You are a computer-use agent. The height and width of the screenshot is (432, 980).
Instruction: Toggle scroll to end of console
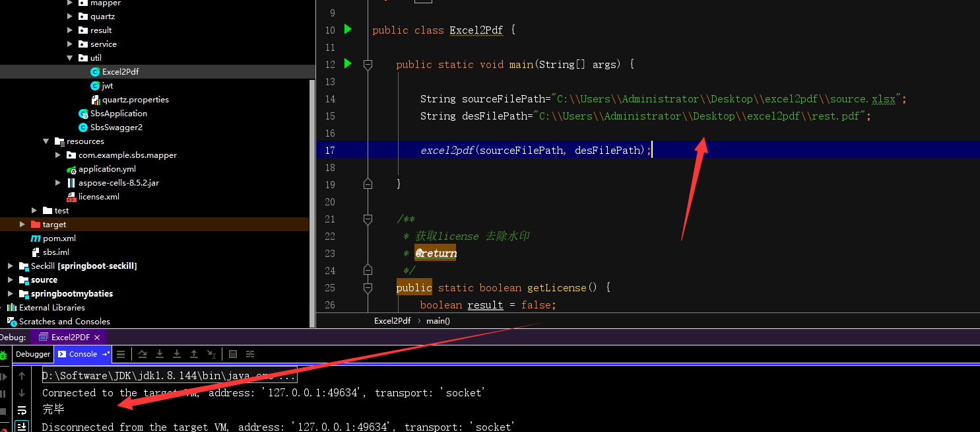[22, 427]
